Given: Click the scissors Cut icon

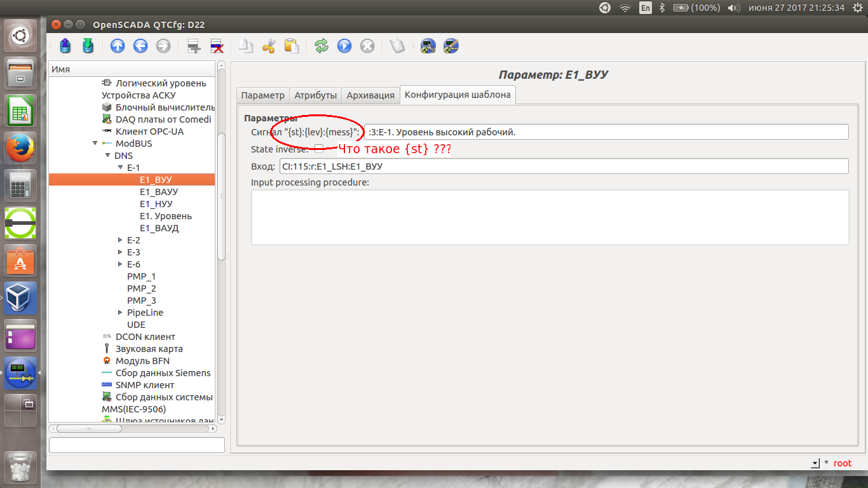Looking at the screenshot, I should (268, 46).
